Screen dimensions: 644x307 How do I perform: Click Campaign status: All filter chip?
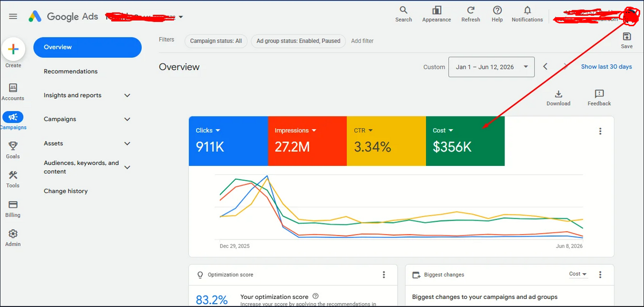tap(216, 41)
